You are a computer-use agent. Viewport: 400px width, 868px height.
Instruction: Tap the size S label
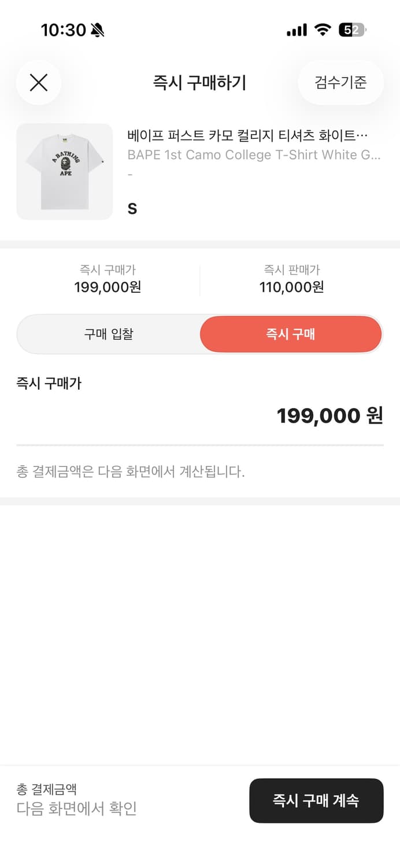click(x=131, y=208)
